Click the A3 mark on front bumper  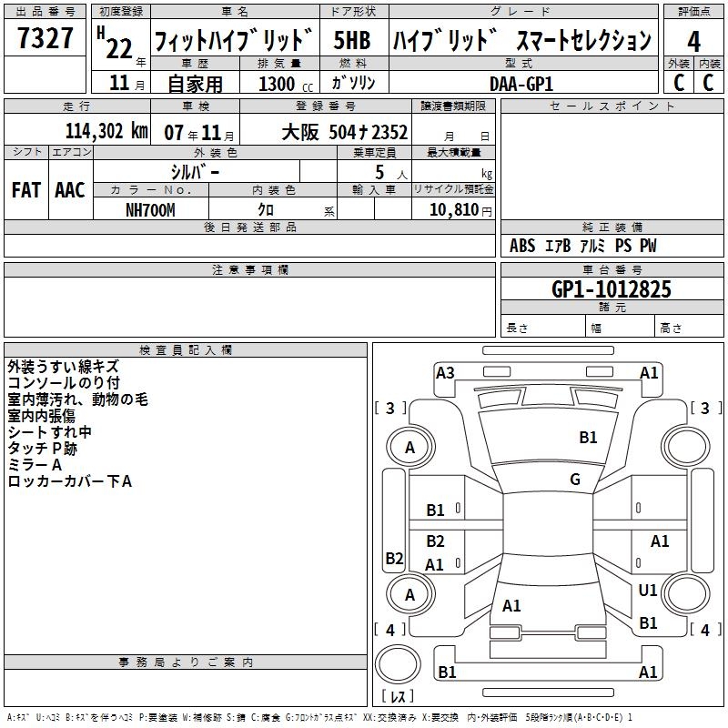pyautogui.click(x=445, y=372)
